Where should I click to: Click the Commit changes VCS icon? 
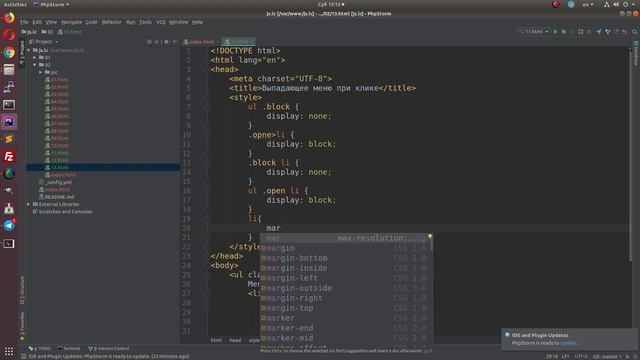(608, 31)
